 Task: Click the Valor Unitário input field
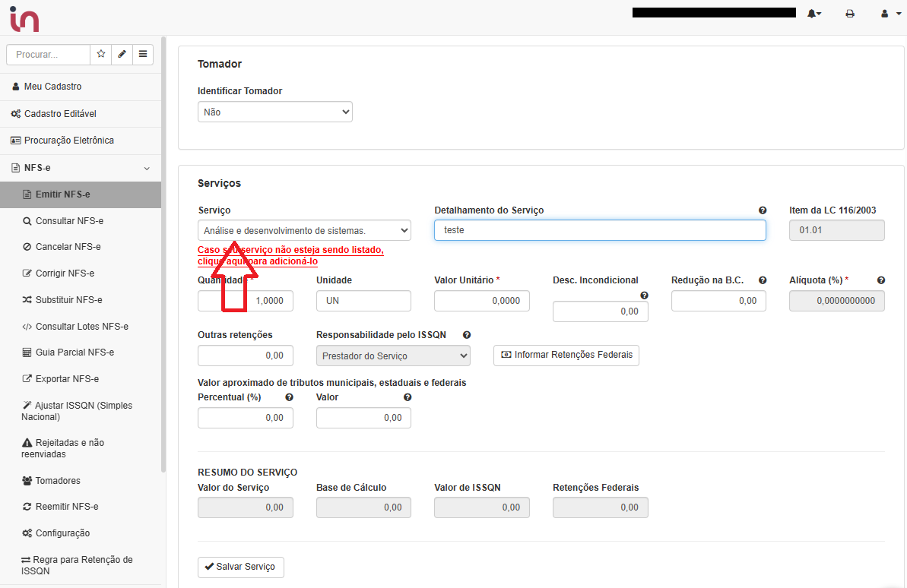(x=480, y=301)
